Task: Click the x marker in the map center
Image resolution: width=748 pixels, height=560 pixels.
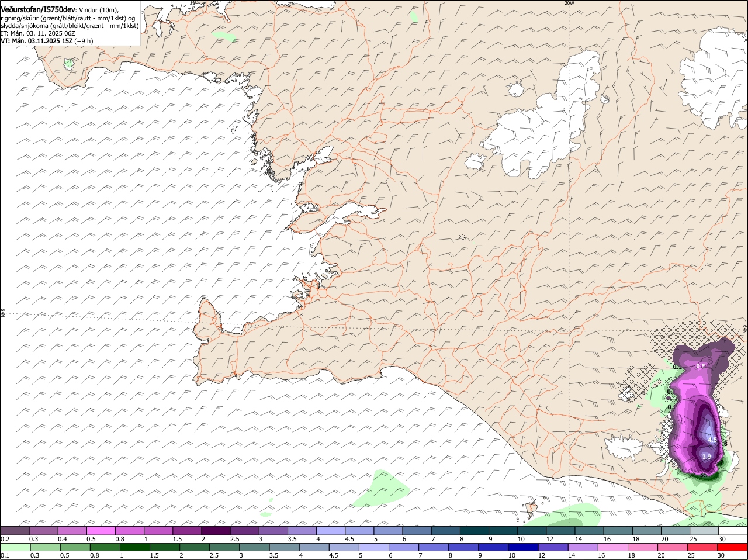Action: click(462, 237)
